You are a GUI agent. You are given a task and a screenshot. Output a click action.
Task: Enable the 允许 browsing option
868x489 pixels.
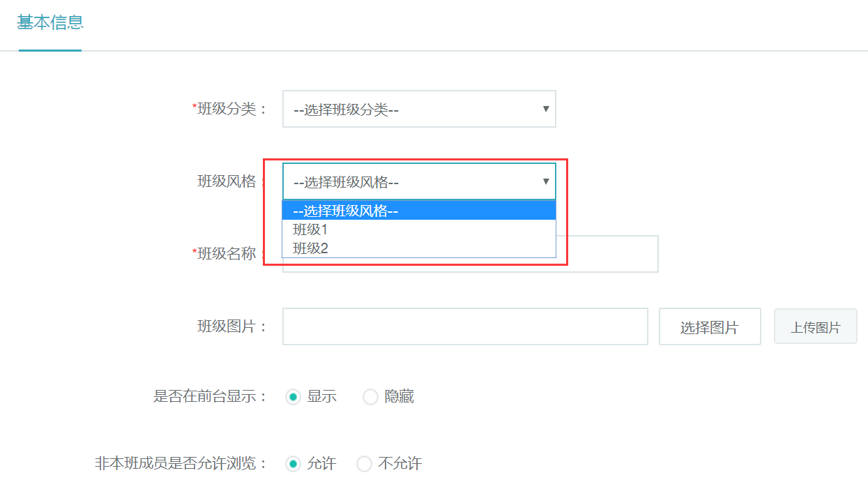click(293, 463)
